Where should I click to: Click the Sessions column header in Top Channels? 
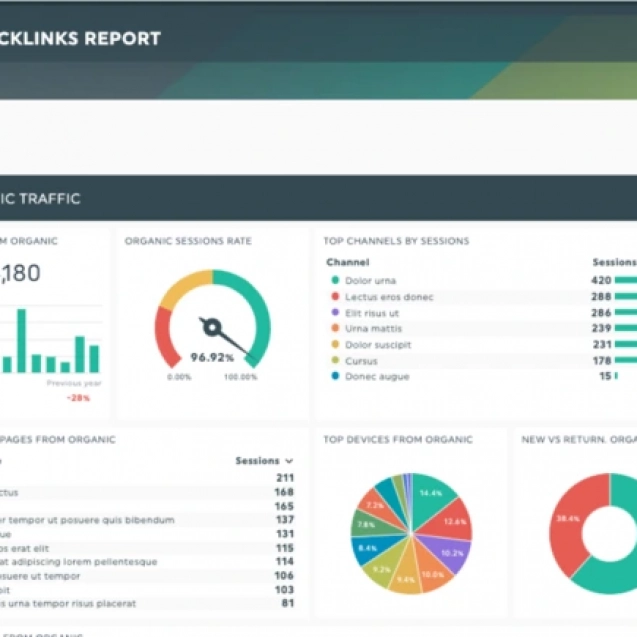(x=614, y=262)
